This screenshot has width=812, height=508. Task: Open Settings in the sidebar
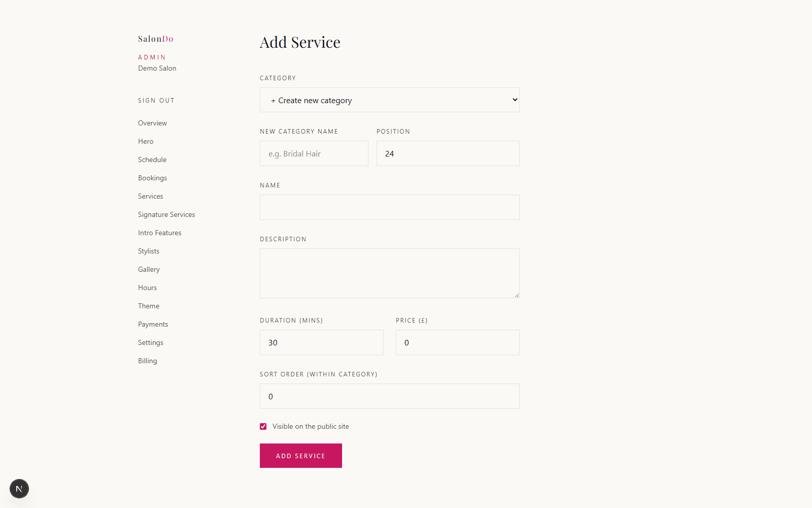click(151, 342)
